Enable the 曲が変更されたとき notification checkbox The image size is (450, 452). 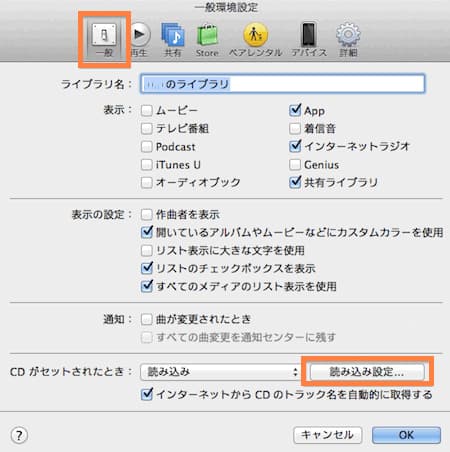point(146,319)
